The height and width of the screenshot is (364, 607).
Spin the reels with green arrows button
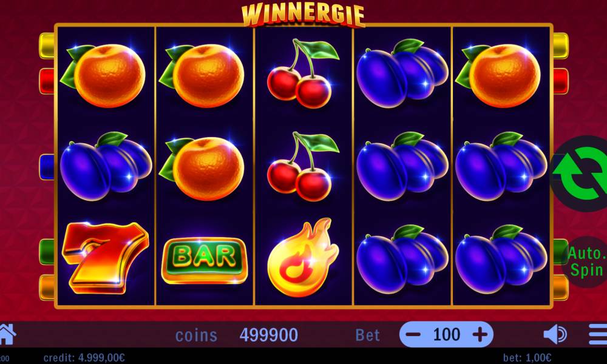(x=580, y=173)
